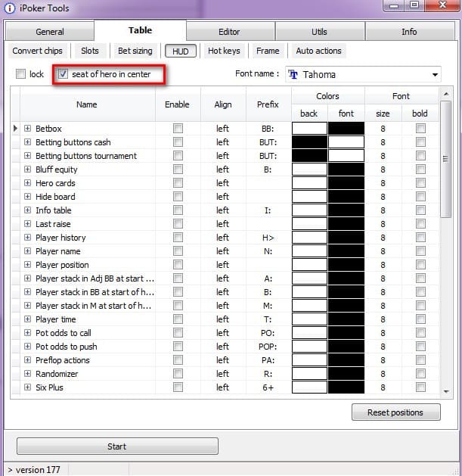Pick Player name font color swatch

coord(346,250)
